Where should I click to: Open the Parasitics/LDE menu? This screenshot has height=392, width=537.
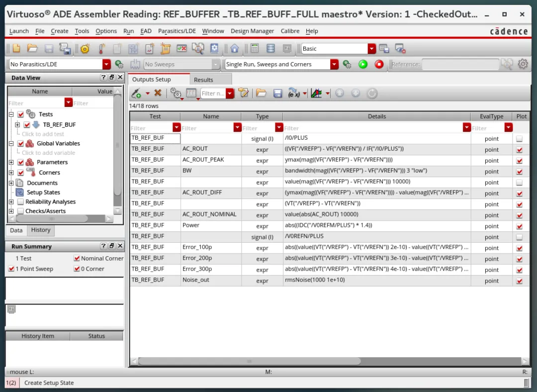(177, 31)
